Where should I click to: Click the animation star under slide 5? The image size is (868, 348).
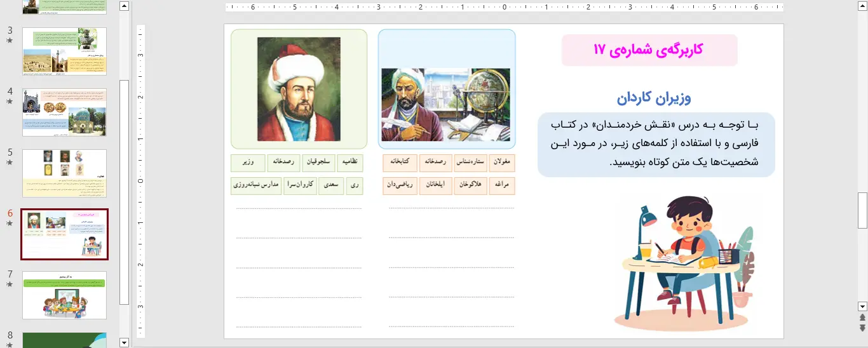point(10,163)
